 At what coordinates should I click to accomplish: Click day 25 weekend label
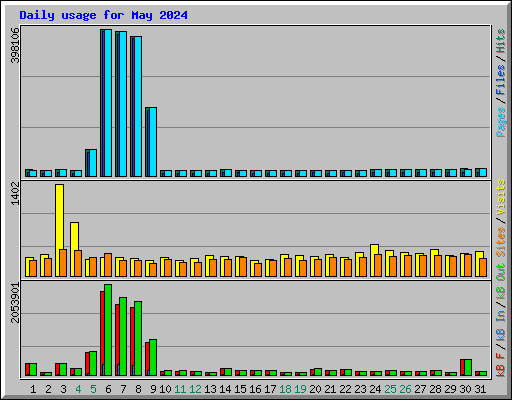click(390, 389)
